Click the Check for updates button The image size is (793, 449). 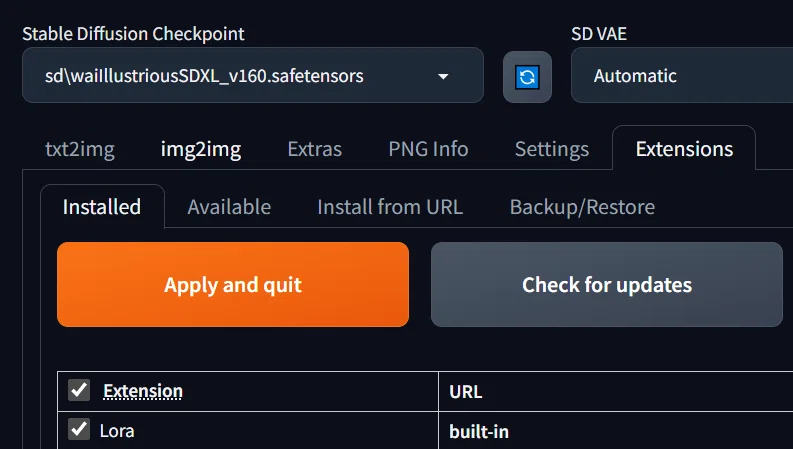606,284
